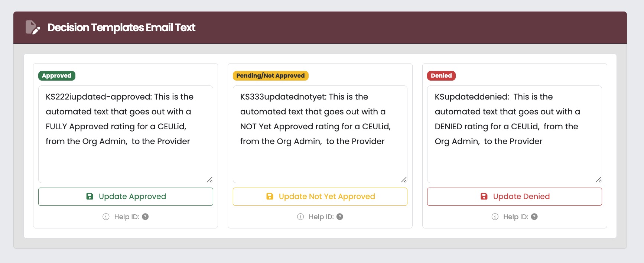This screenshot has width=644, height=263.
Task: Click the red Denied badge
Action: point(441,76)
